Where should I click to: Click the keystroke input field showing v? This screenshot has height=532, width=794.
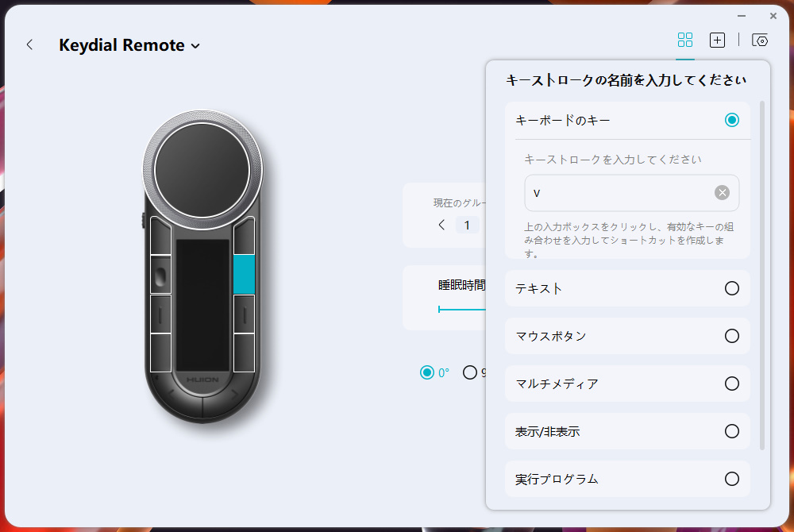point(619,191)
